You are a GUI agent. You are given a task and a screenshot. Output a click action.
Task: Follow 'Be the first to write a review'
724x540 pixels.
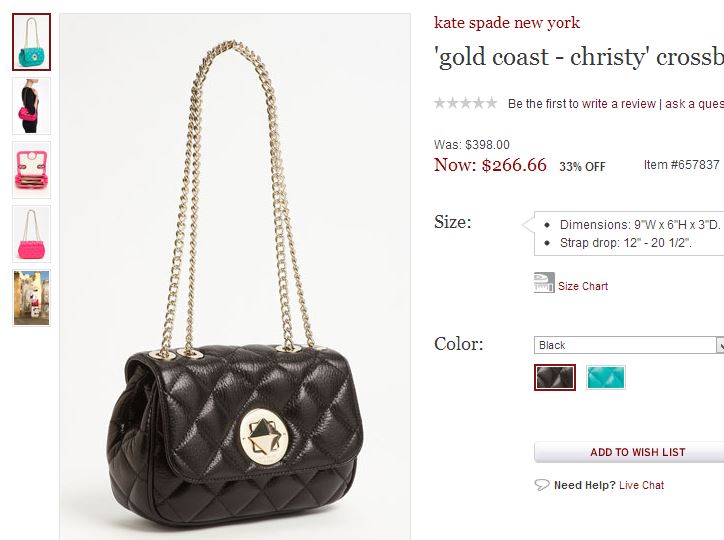(582, 104)
